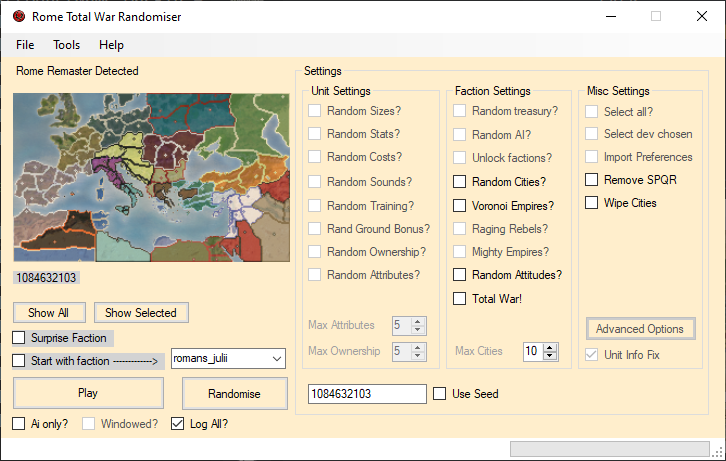The width and height of the screenshot is (726, 461).
Task: Toggle the Select all? checkbox
Action: point(591,112)
